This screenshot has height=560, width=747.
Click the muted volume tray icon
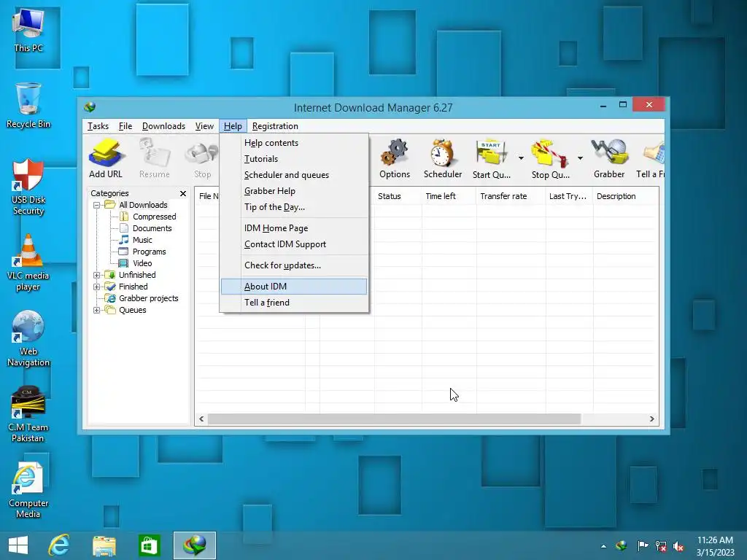[678, 546]
